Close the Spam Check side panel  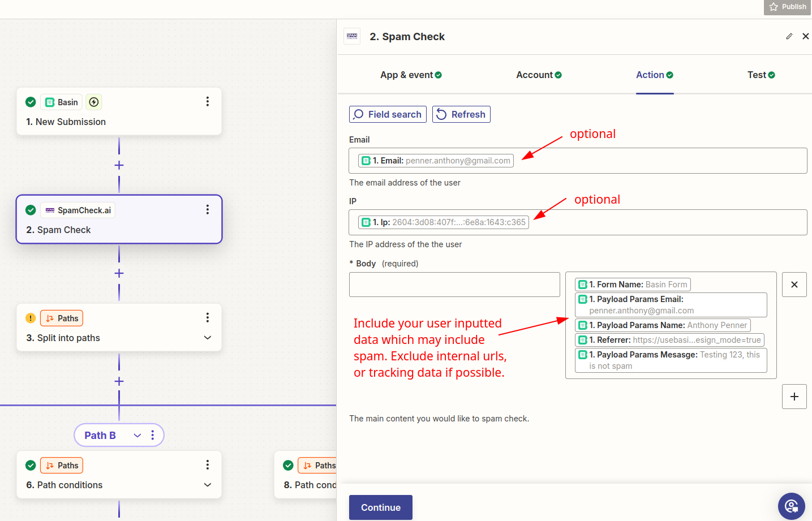point(806,36)
